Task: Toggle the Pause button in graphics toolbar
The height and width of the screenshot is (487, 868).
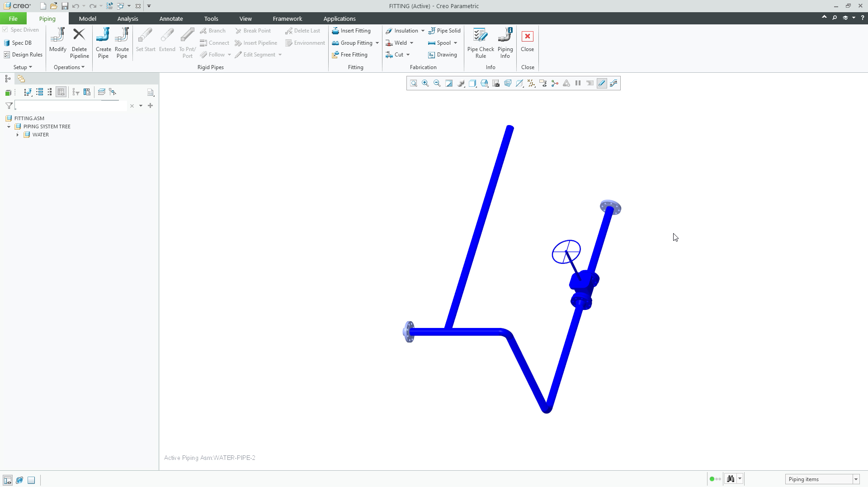Action: pos(578,83)
